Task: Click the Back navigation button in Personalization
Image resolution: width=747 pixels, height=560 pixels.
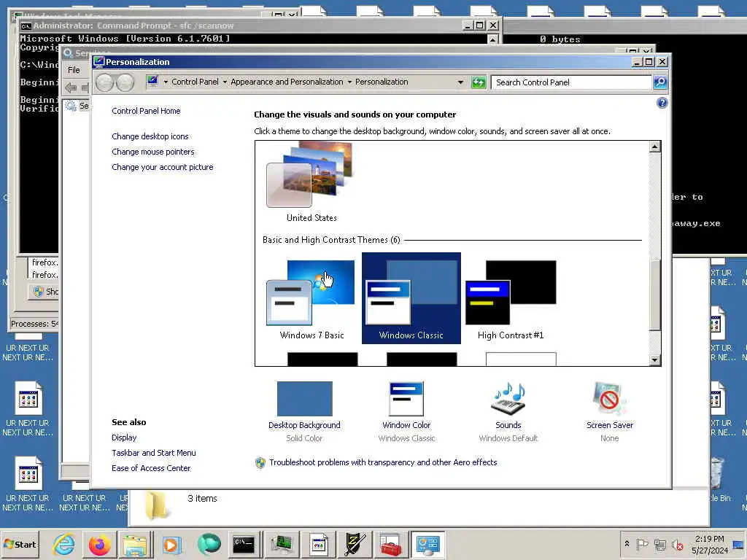Action: (105, 82)
